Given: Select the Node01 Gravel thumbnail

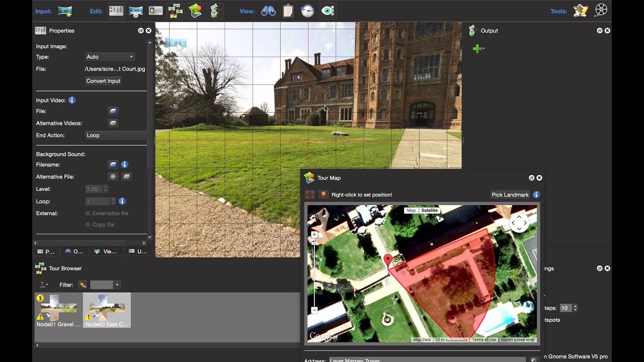Looking at the screenshot, I should (58, 310).
